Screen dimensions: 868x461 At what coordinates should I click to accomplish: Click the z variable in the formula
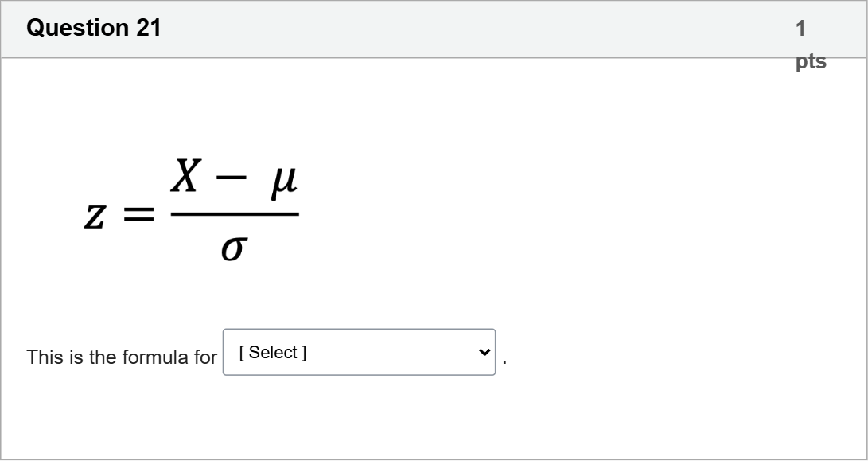(95, 216)
